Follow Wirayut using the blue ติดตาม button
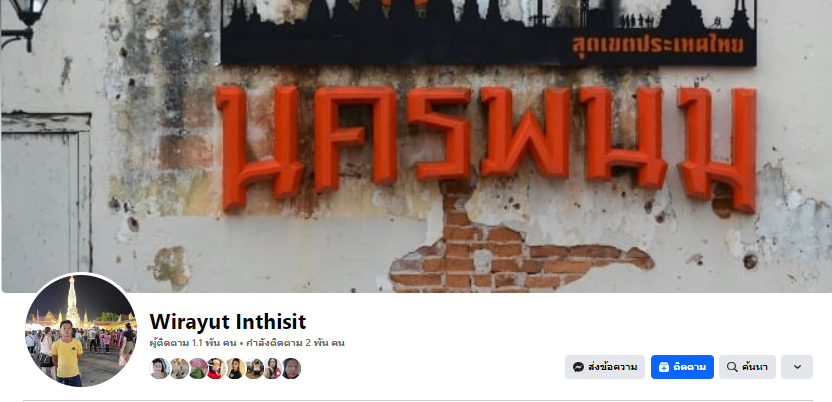This screenshot has height=402, width=832. 682,367
